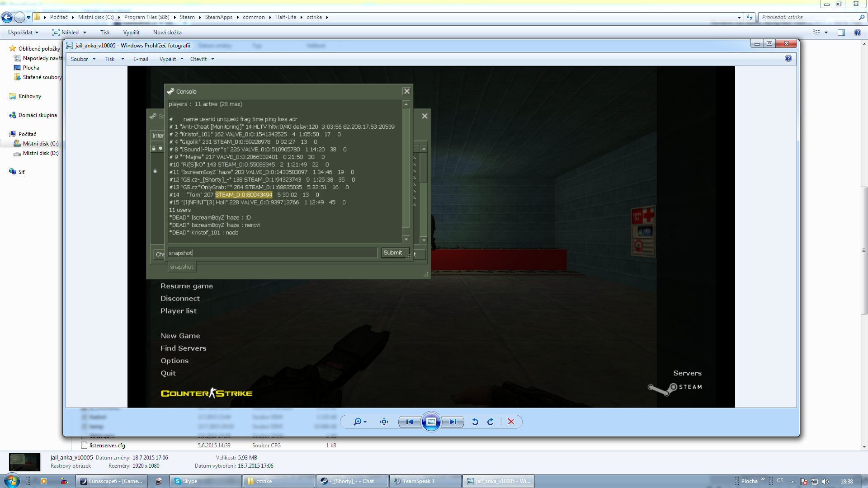Image resolution: width=868 pixels, height=488 pixels.
Task: Open Lunascape6 browser from the taskbar
Action: tap(112, 481)
